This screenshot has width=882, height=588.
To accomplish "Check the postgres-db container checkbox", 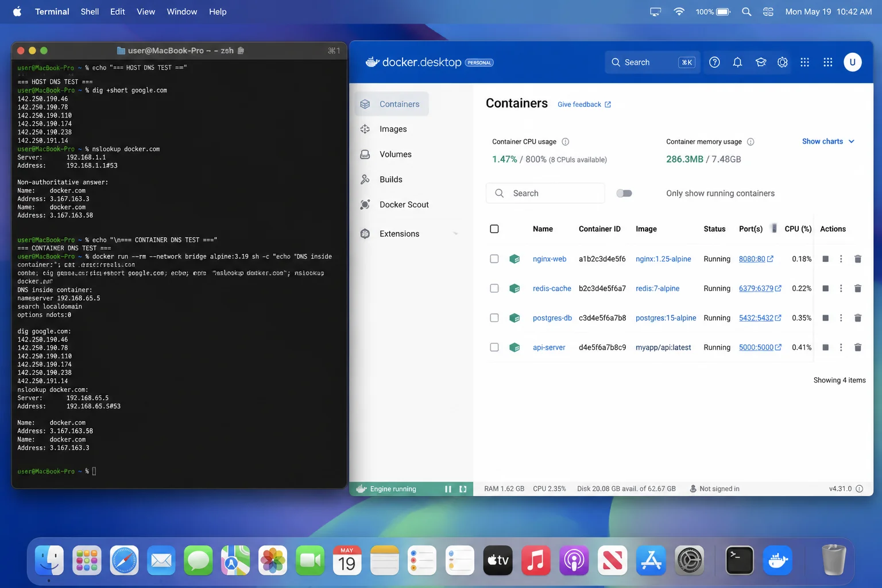I will [x=494, y=318].
